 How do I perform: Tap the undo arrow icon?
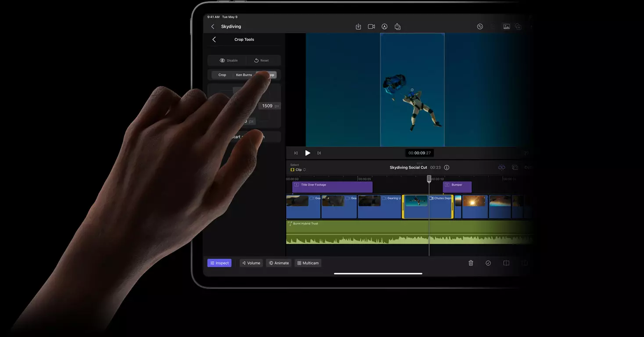tap(480, 27)
